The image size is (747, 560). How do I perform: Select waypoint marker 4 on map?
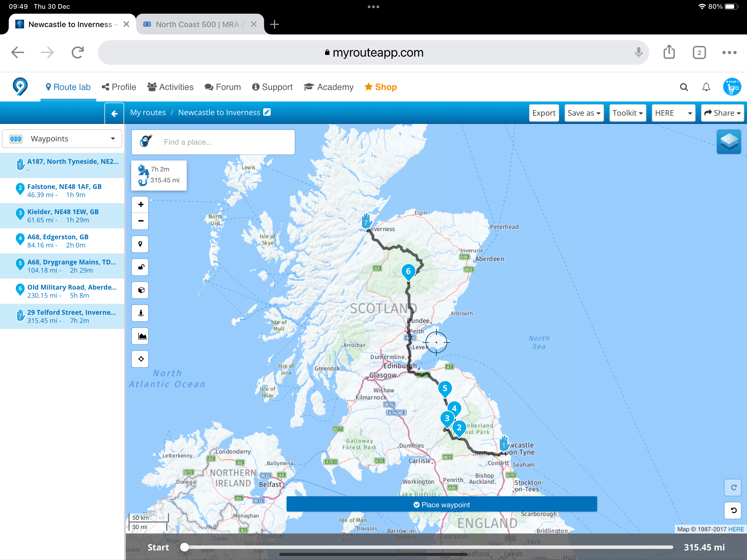click(454, 409)
